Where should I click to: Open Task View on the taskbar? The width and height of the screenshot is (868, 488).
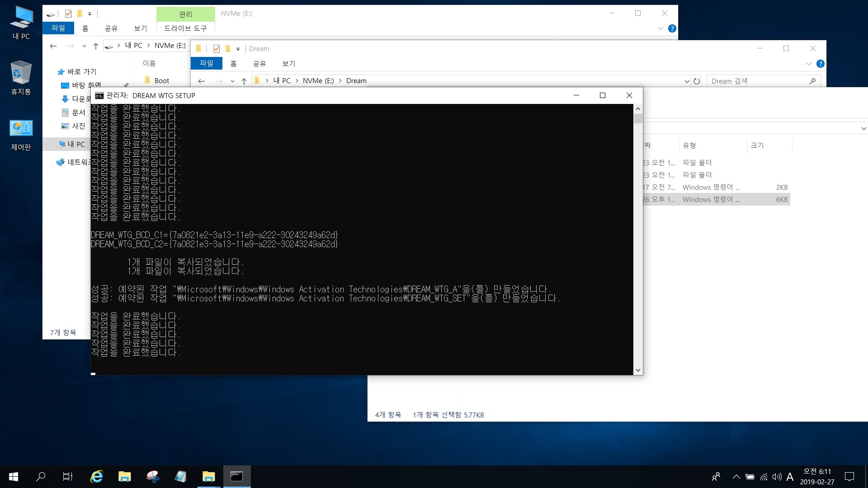click(68, 477)
